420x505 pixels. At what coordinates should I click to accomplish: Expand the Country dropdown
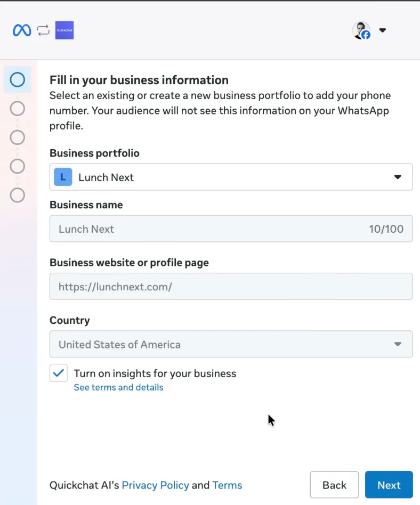click(x=398, y=344)
